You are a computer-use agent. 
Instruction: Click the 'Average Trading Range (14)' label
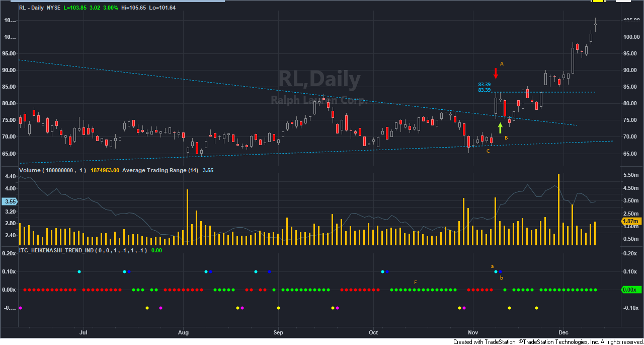point(160,171)
